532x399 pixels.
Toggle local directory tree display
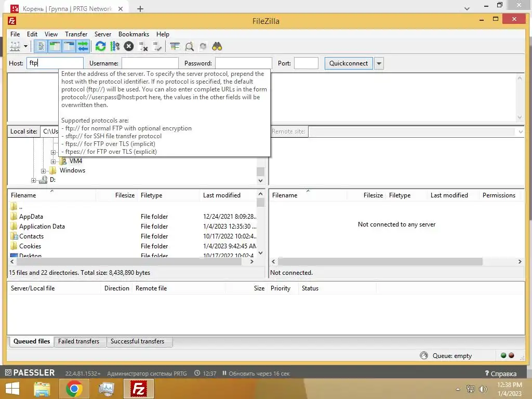[x=55, y=46]
